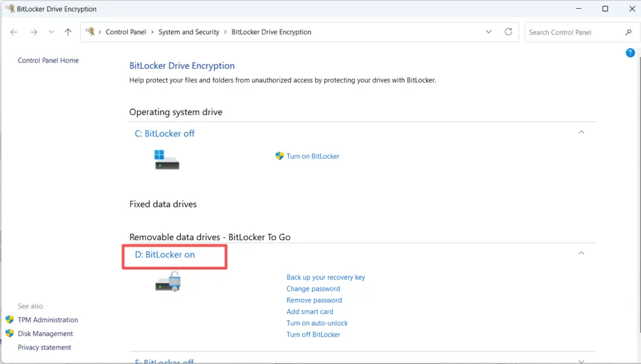Open recent locations via the small chevron
The image size is (641, 364).
coord(51,31)
